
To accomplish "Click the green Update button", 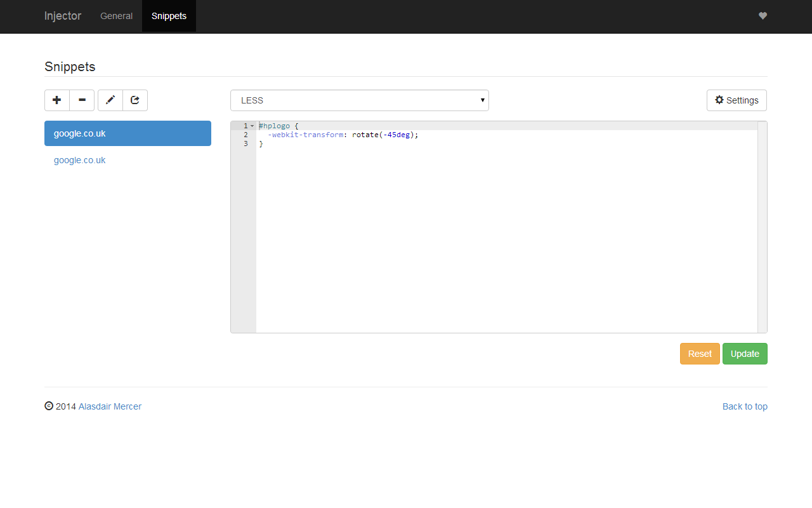I will [x=745, y=354].
